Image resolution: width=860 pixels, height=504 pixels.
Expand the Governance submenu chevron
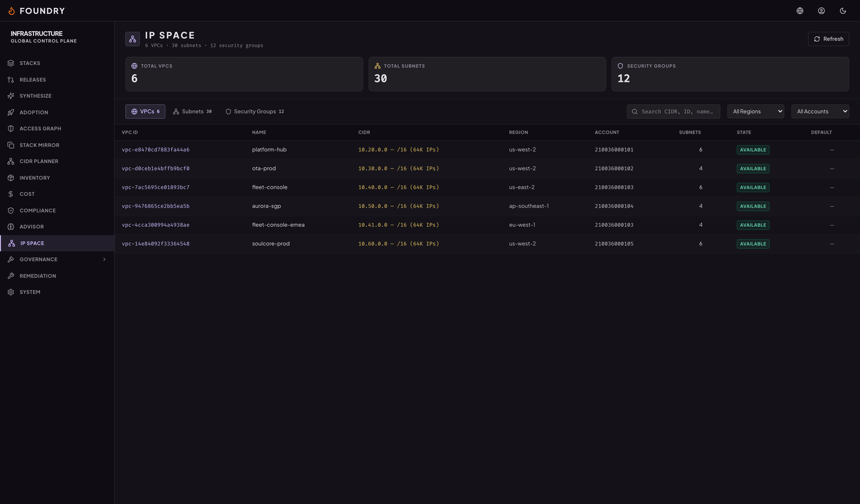click(104, 260)
